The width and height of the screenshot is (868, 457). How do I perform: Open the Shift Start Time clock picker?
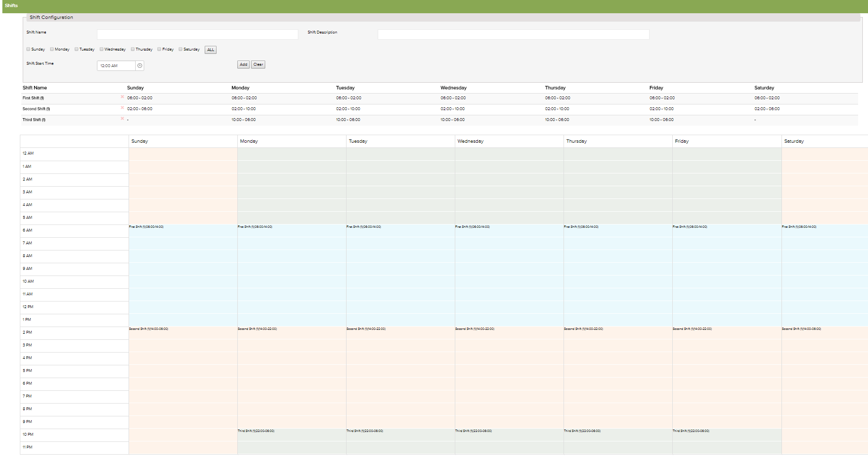pos(139,66)
